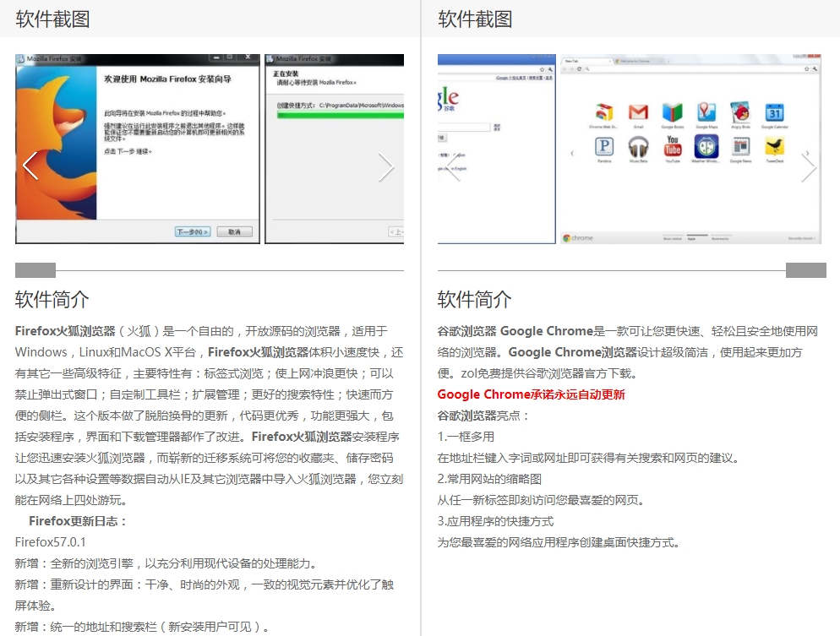Click Google Calendar 31 icon in Chrome screenshot
The height and width of the screenshot is (636, 840).
pos(775,112)
